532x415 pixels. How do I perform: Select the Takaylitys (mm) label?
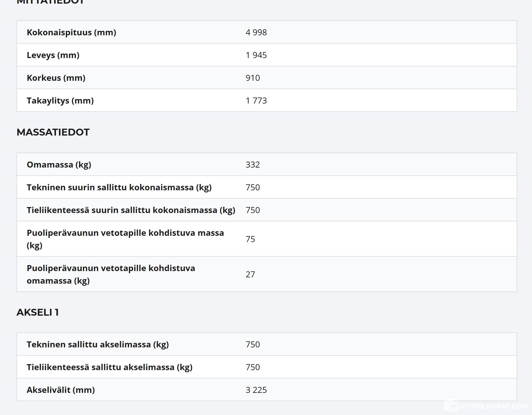60,101
